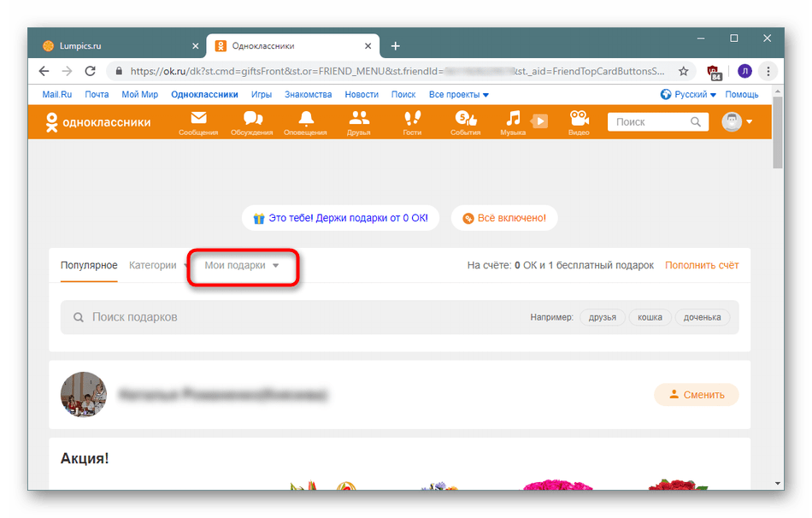Open the Игры link

point(262,94)
